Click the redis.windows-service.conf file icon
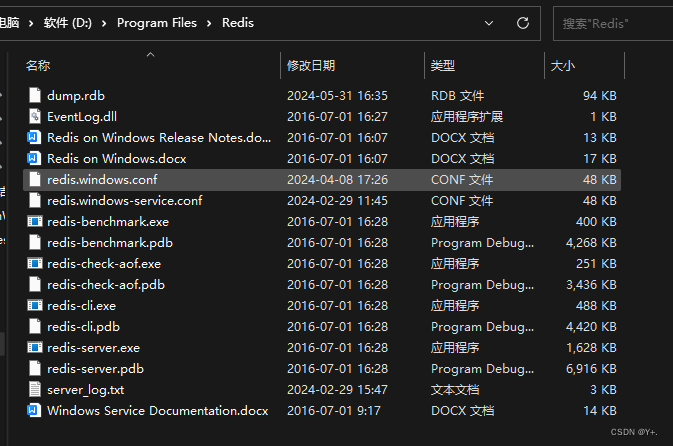 (x=35, y=200)
